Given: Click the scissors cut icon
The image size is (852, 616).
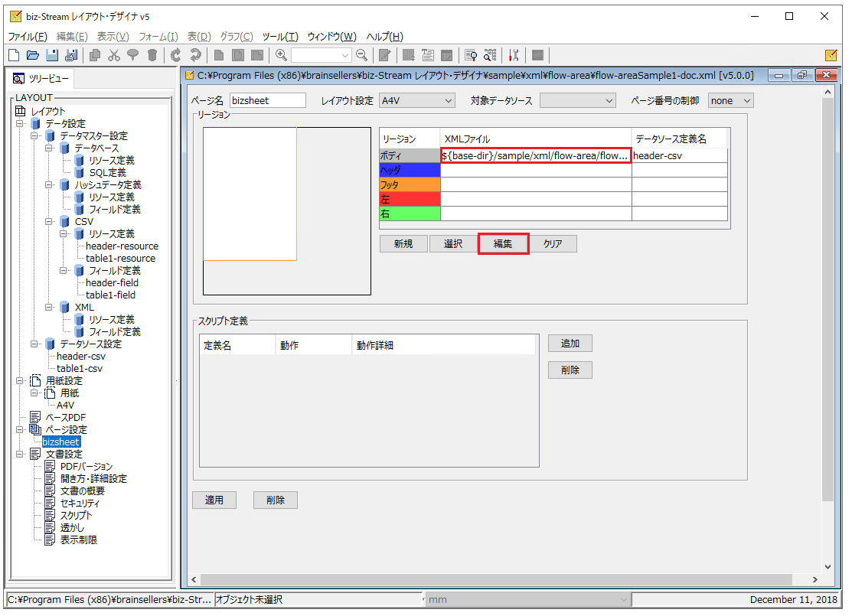Looking at the screenshot, I should pyautogui.click(x=113, y=55).
